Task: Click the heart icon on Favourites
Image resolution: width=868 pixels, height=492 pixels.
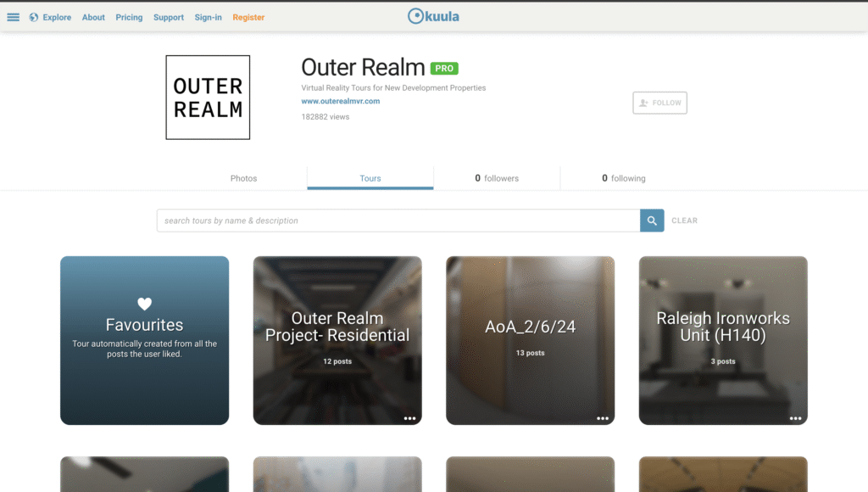Action: 144,304
